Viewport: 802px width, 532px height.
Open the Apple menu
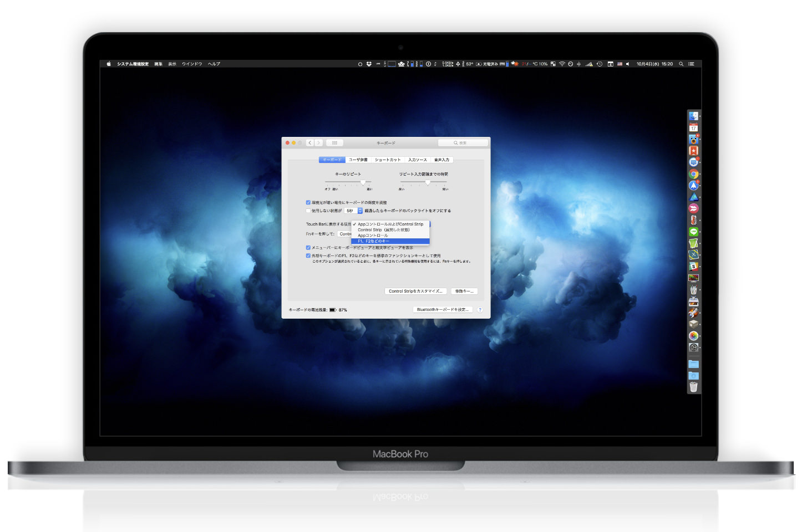109,64
